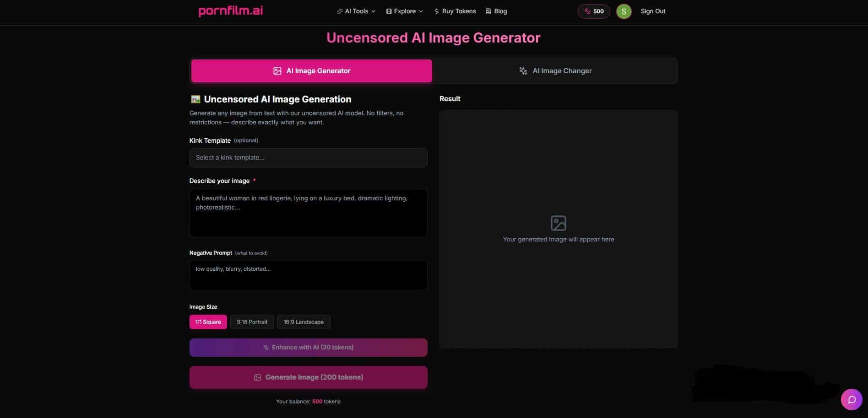This screenshot has height=418, width=868.
Task: Click the 'Result' heading
Action: 450,99
